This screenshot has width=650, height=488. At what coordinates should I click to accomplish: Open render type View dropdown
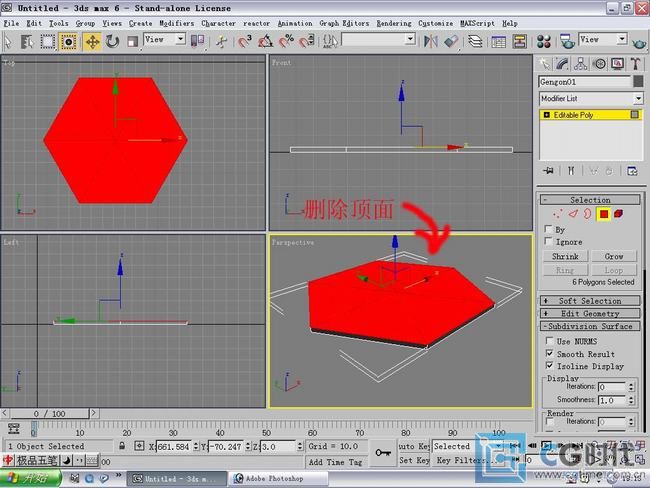click(x=602, y=39)
